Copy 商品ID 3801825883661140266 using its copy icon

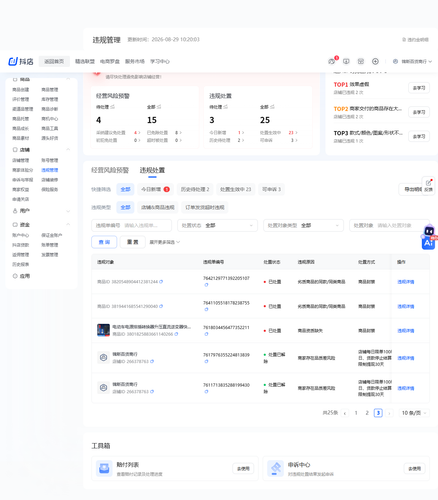(176, 334)
